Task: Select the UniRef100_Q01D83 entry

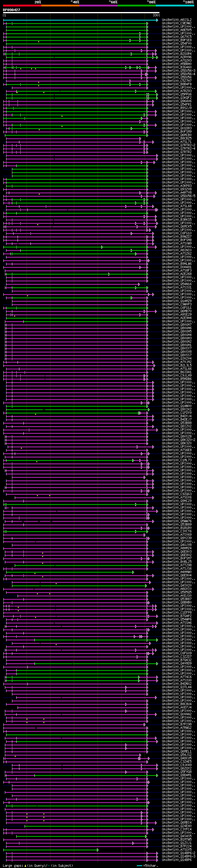Action: point(177,128)
